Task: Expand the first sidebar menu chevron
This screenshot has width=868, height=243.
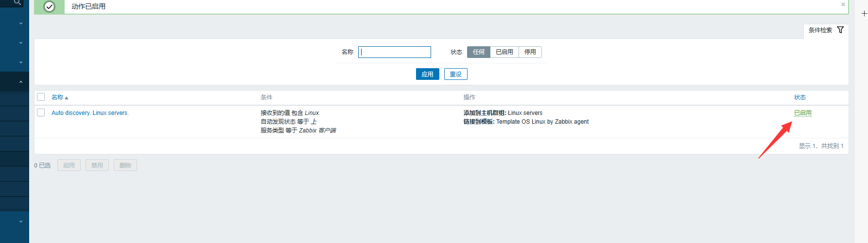Action: (x=21, y=23)
